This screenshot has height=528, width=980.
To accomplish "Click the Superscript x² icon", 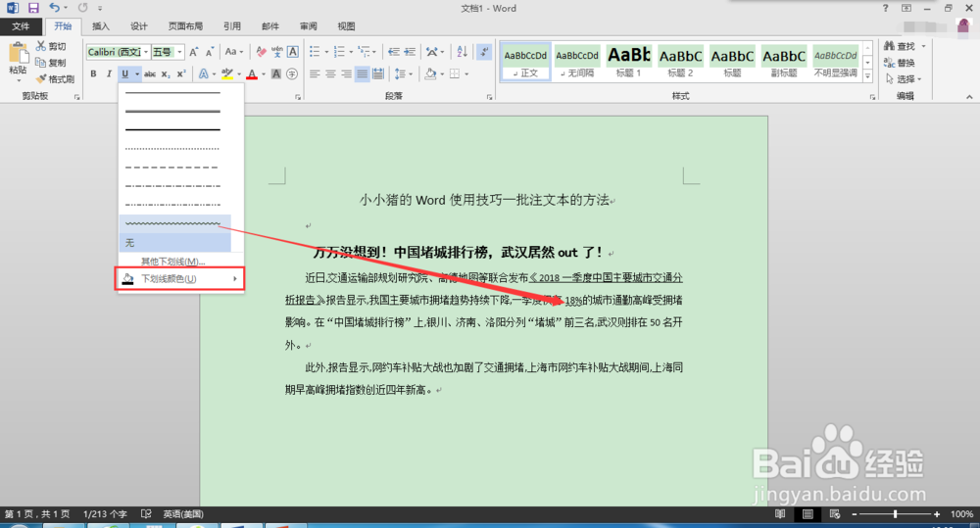I will coord(180,73).
